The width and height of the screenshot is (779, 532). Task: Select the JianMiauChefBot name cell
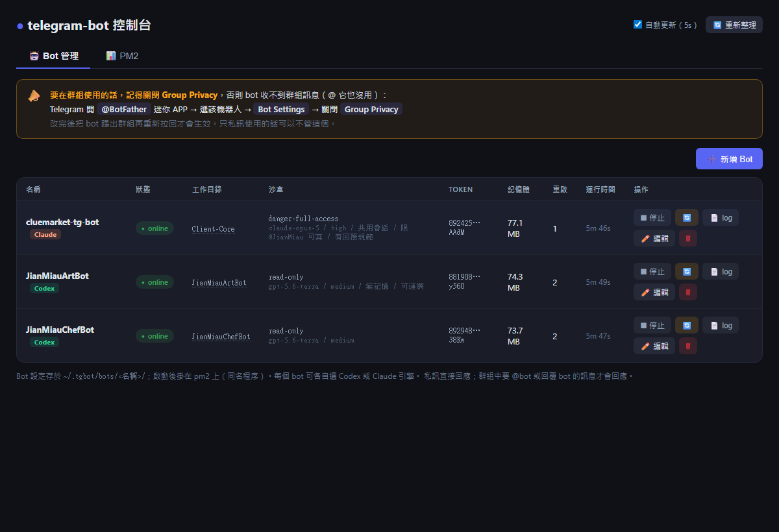60,330
